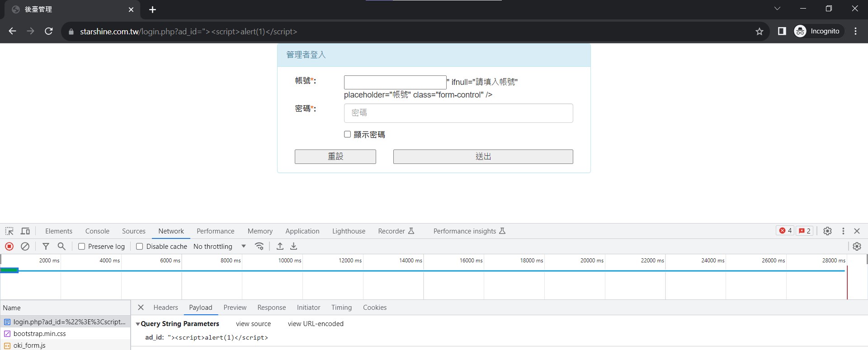Open the Chrome three-dot menu
The image size is (868, 350).
coord(855,31)
